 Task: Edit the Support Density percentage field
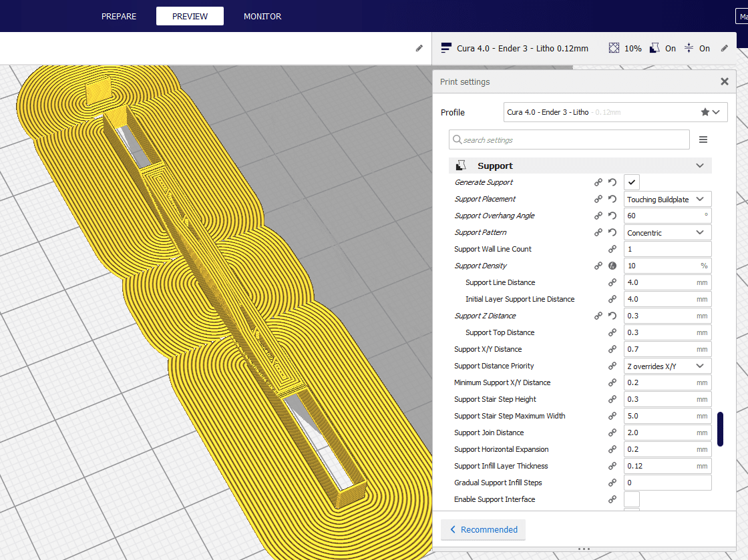(667, 266)
